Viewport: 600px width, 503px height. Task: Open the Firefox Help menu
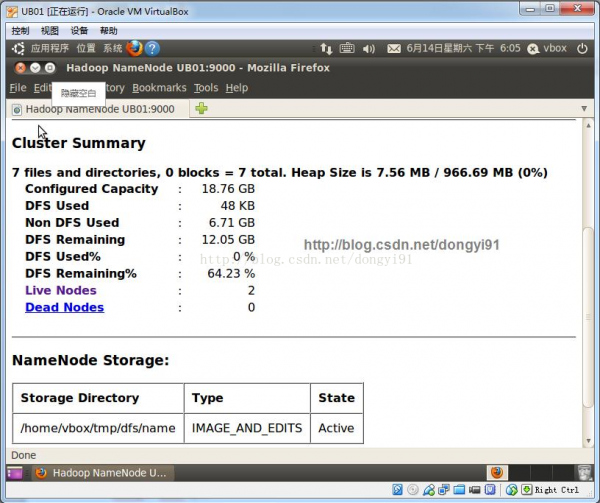[x=236, y=88]
